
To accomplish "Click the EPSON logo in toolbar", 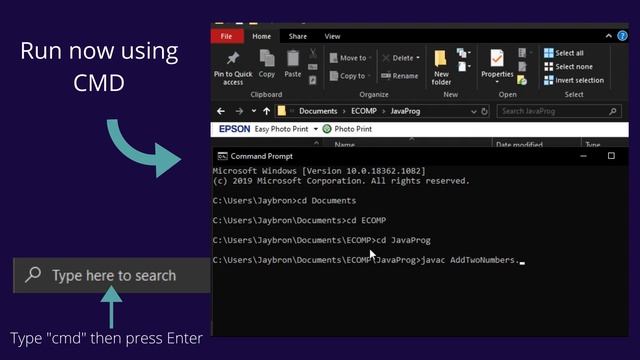I will pyautogui.click(x=234, y=129).
